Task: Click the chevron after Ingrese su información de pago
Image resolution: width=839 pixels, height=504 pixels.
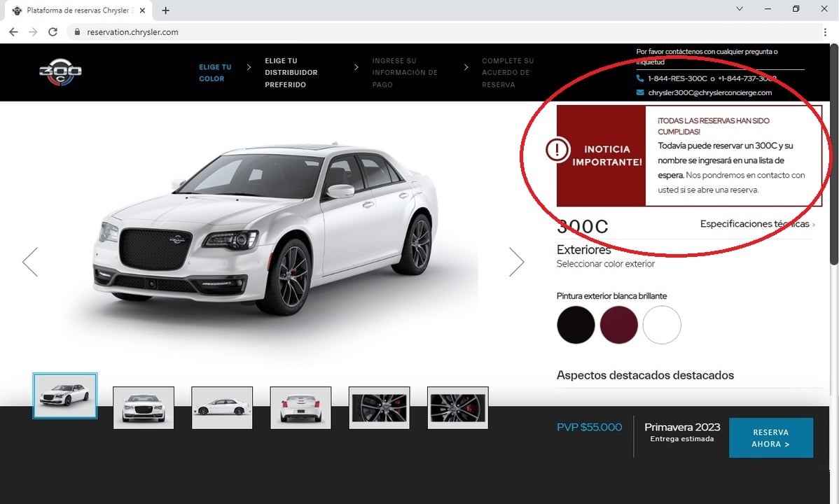Action: coord(466,67)
